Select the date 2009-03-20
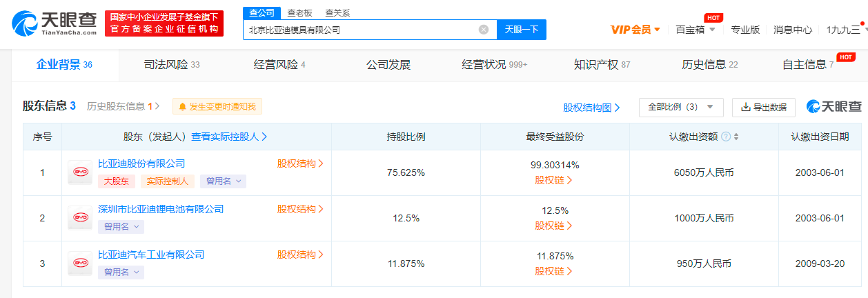Viewport: 868px width, 298px height. coord(820,264)
